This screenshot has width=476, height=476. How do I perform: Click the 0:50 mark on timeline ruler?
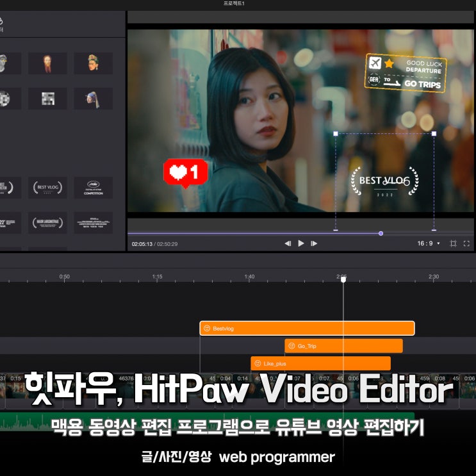click(64, 277)
